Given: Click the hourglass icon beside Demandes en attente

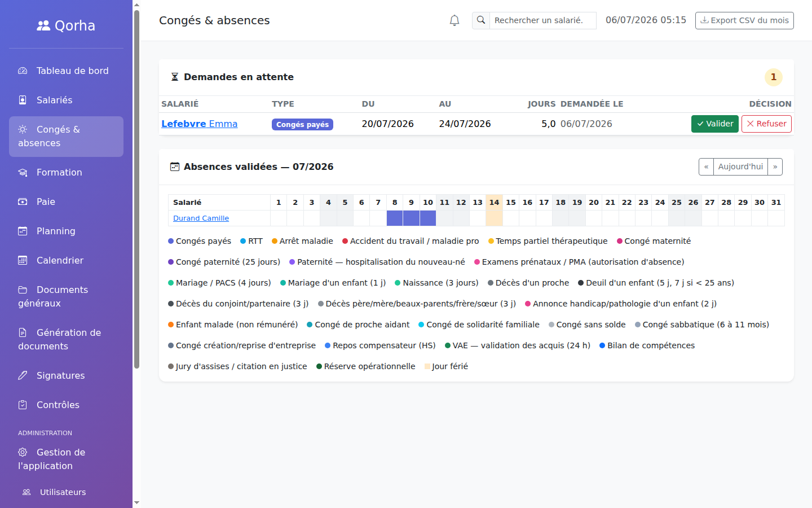Looking at the screenshot, I should click(x=175, y=77).
